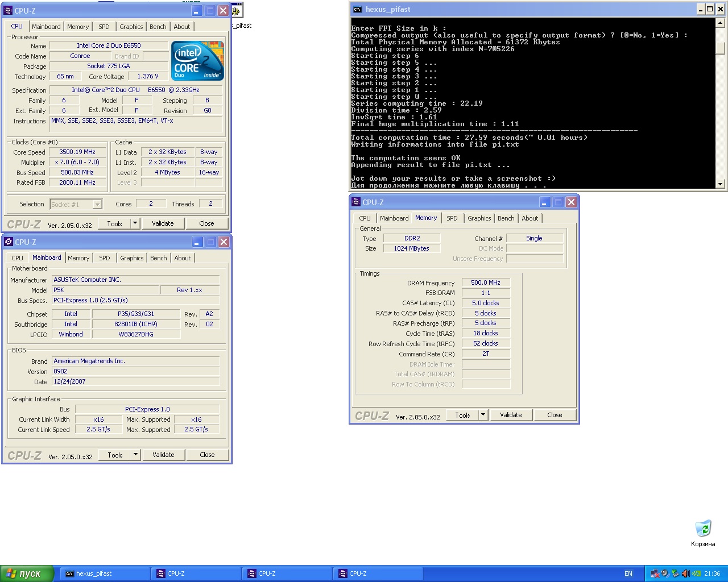728x582 pixels.
Task: Click the disconnected network tray icon
Action: click(x=655, y=573)
